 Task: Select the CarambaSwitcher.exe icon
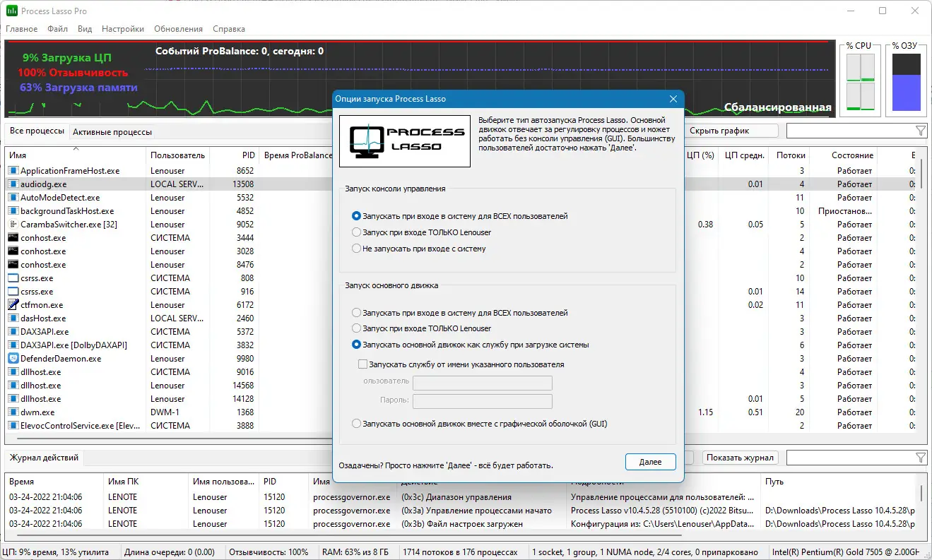13,225
